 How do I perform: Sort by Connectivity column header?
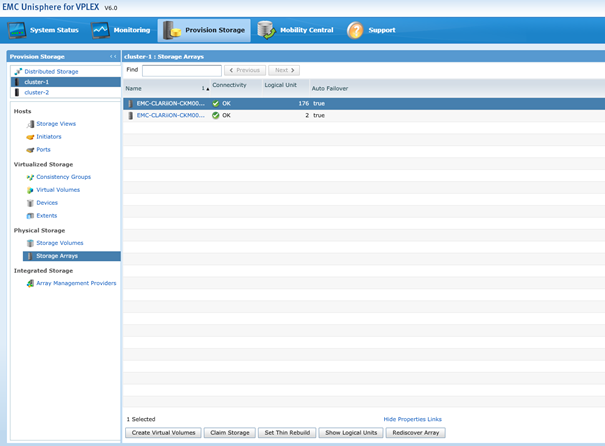(x=236, y=88)
